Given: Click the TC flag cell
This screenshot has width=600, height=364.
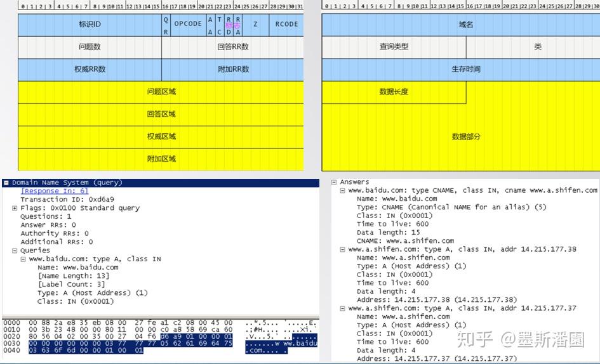Looking at the screenshot, I should 219,25.
